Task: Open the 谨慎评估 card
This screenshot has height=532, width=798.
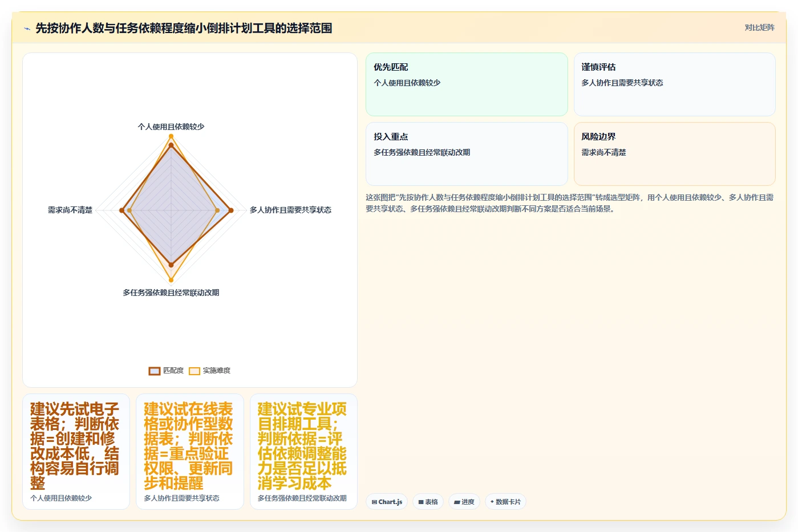Action: (x=674, y=84)
